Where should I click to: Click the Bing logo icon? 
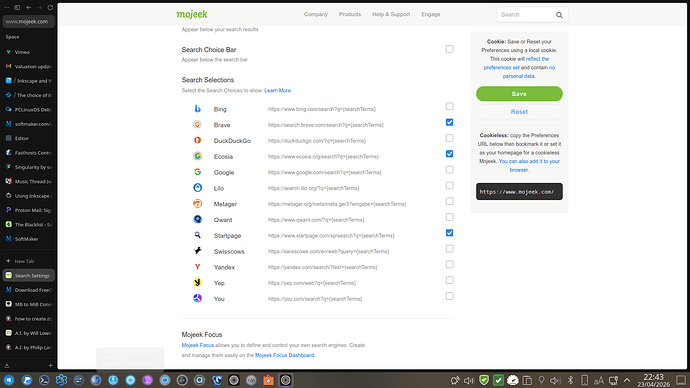pyautogui.click(x=198, y=109)
